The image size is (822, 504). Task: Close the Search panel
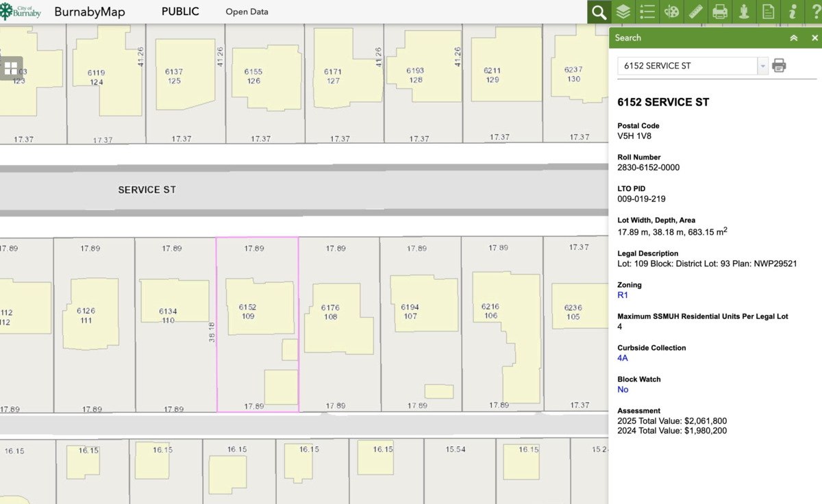click(x=814, y=38)
